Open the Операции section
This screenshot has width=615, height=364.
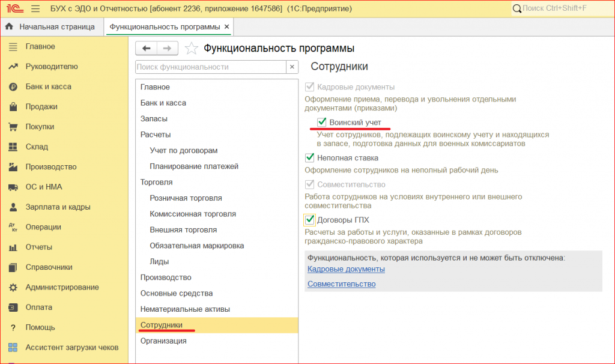tap(43, 227)
